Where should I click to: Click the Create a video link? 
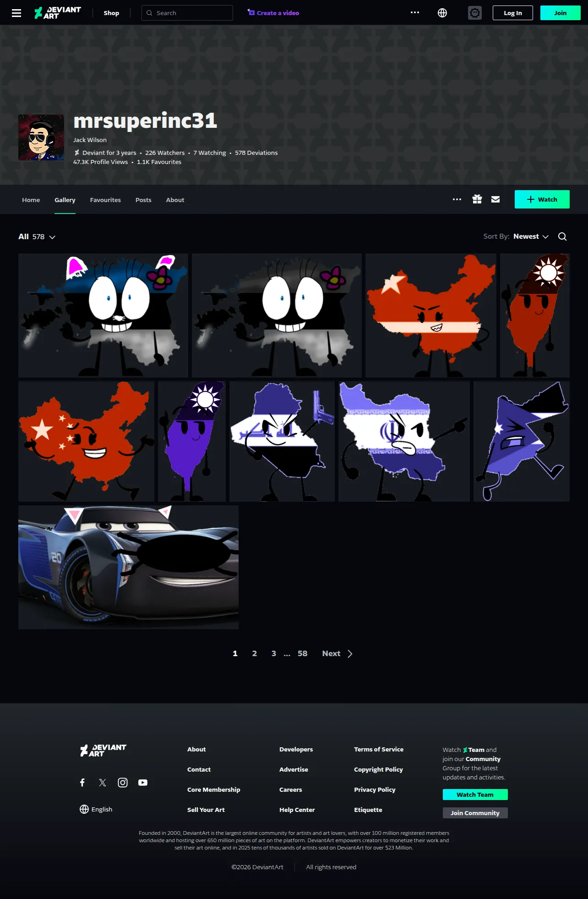click(x=273, y=13)
